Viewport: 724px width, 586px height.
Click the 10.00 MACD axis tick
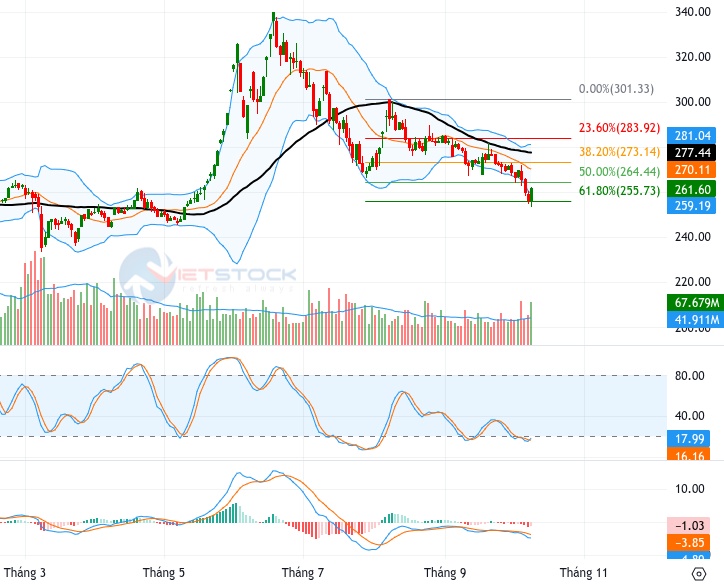(x=689, y=489)
